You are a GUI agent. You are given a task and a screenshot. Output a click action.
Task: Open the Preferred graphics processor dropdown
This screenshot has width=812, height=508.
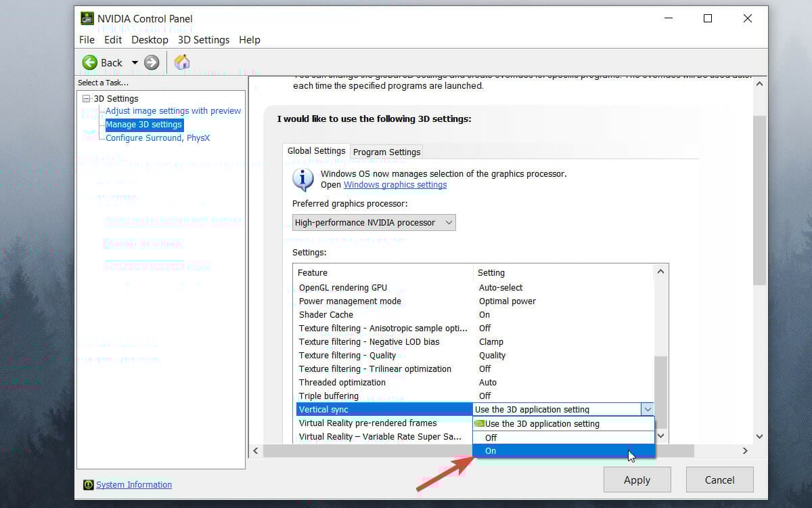[x=374, y=222]
